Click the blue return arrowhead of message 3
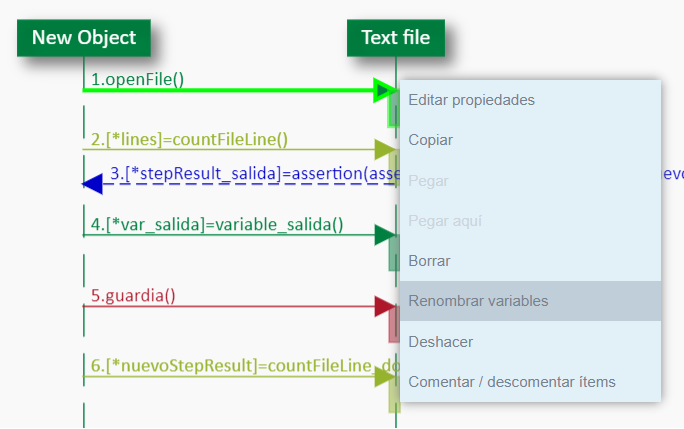This screenshot has height=429, width=684. (x=92, y=183)
